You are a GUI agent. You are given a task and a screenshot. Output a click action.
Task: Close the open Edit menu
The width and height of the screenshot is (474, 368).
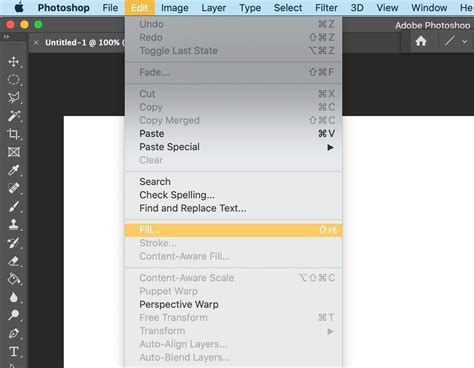point(139,8)
